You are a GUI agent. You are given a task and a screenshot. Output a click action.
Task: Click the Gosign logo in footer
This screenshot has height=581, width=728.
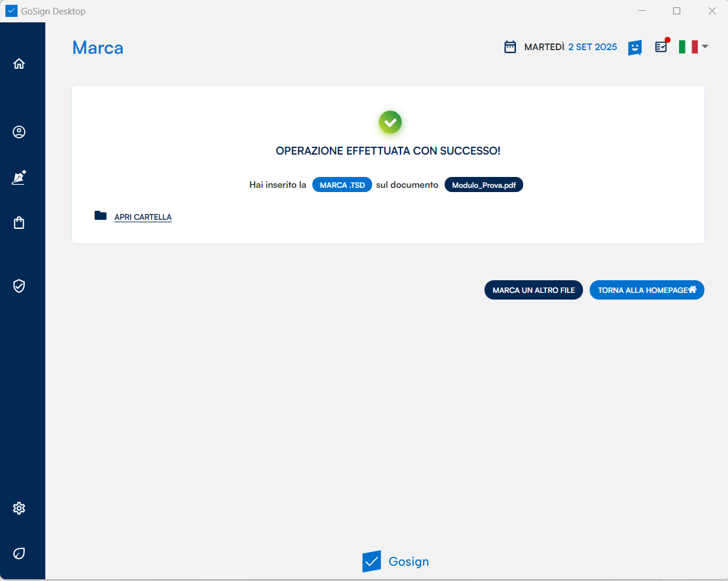coord(396,561)
